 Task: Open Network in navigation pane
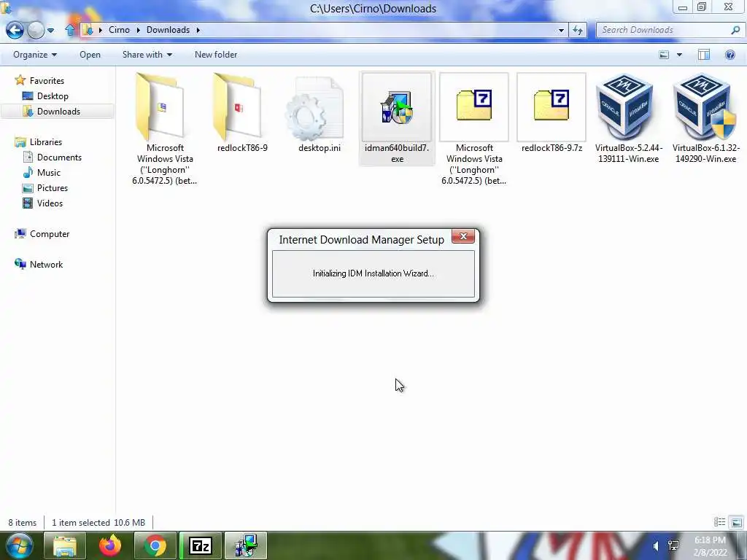[46, 264]
